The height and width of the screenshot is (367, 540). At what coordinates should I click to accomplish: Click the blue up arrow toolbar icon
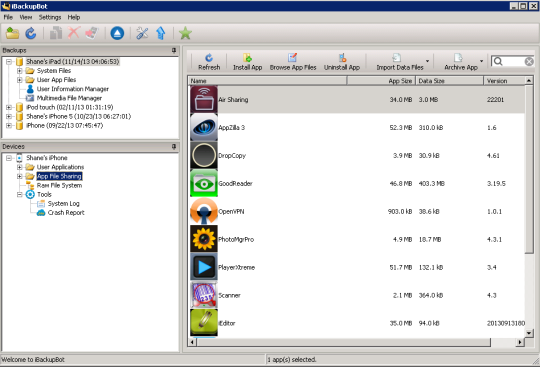point(160,33)
